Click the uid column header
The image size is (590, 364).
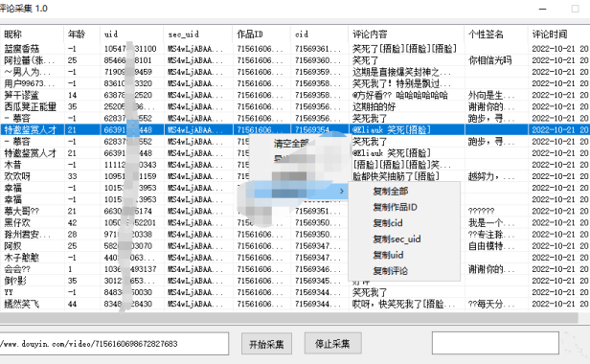click(132, 34)
